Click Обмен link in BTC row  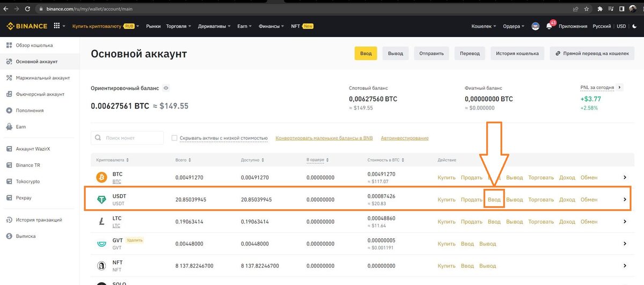tap(589, 177)
